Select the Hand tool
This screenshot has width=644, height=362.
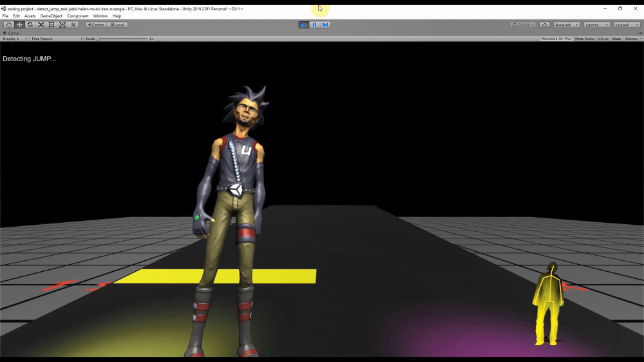pyautogui.click(x=8, y=24)
